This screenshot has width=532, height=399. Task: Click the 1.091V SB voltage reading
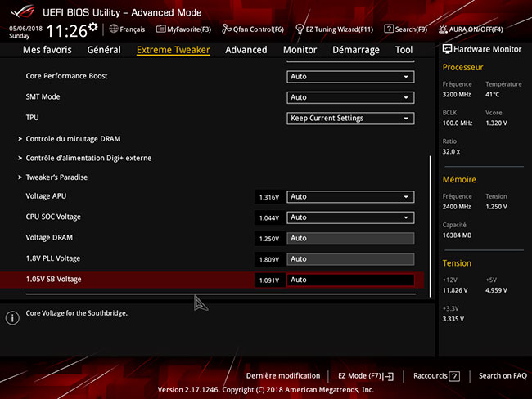coord(269,280)
